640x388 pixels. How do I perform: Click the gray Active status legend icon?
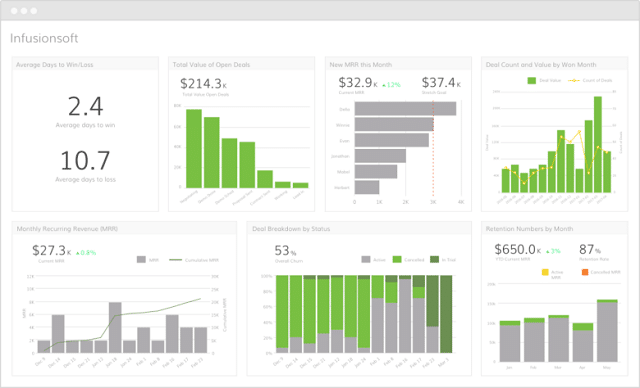pos(366,259)
